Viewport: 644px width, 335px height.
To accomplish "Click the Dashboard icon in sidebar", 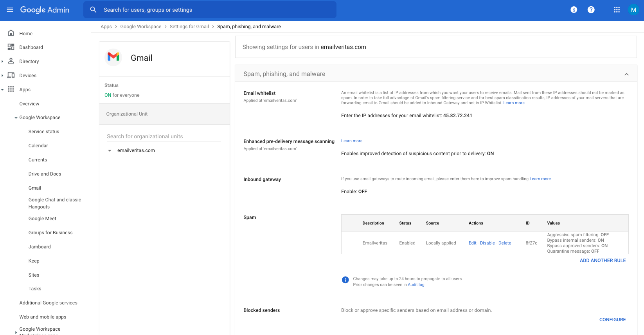I will point(11,47).
